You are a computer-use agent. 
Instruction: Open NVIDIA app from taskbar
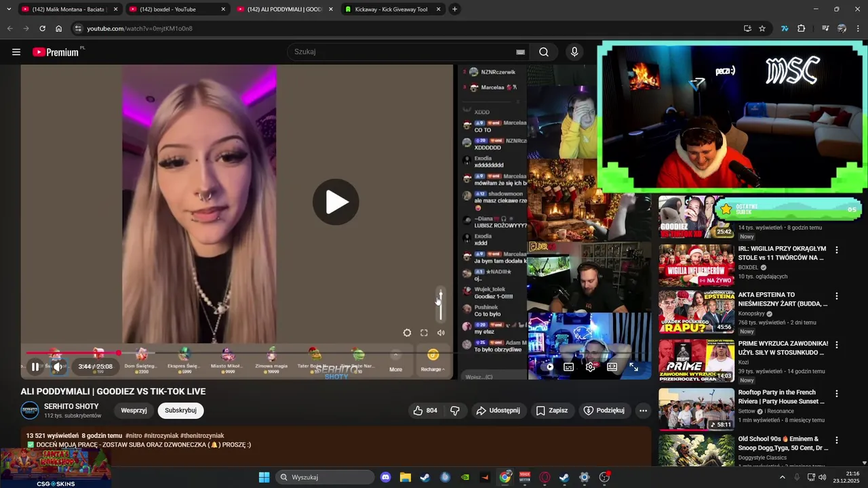click(x=465, y=477)
